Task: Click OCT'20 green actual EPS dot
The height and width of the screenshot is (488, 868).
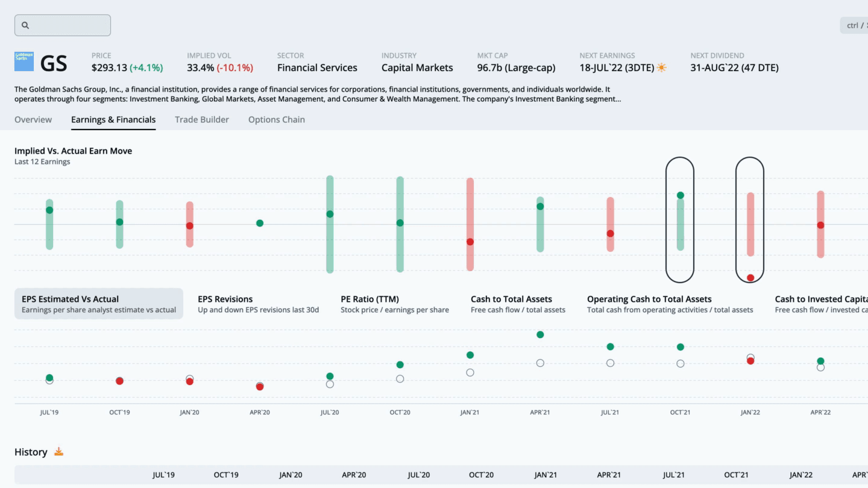Action: click(x=400, y=364)
